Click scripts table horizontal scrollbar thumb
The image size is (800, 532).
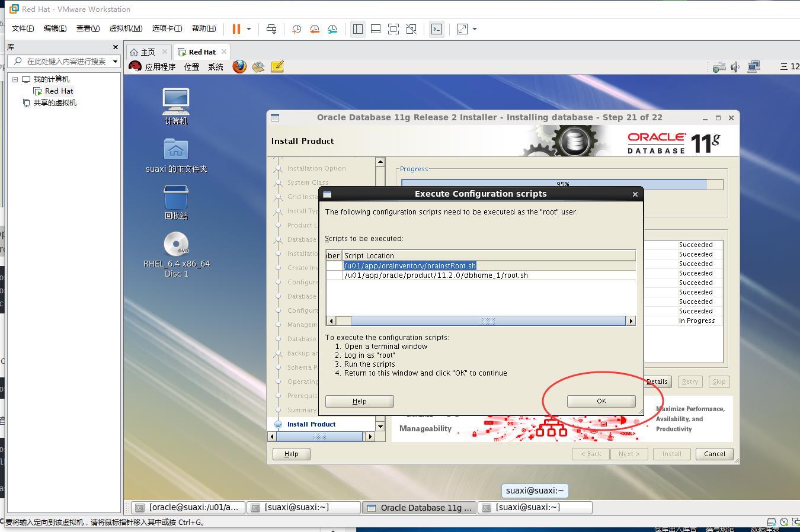(x=488, y=321)
